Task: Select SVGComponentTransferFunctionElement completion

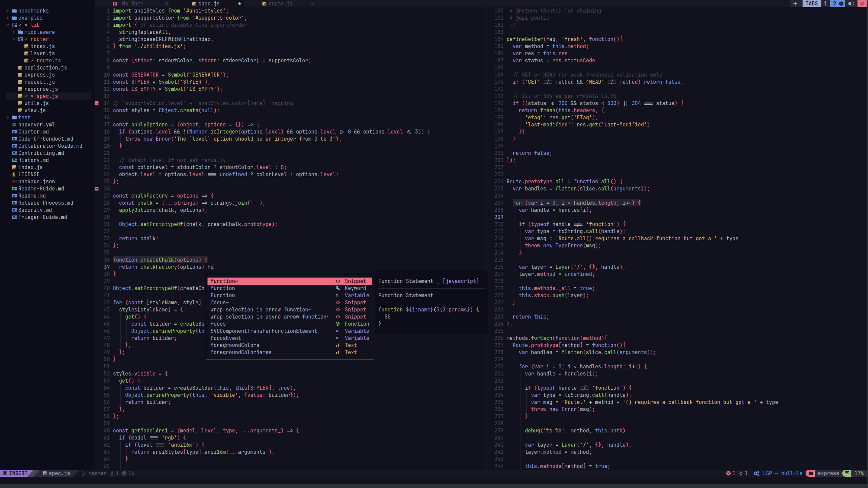Action: tap(290, 331)
